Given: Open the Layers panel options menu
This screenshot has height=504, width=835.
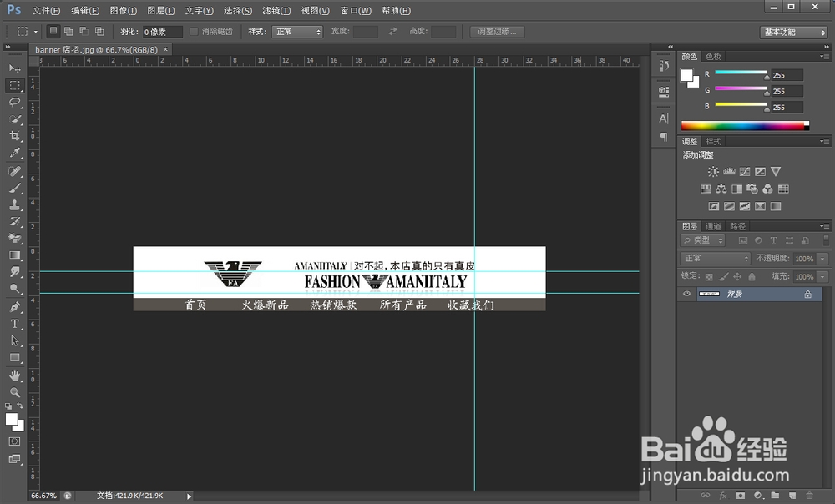Looking at the screenshot, I should tap(825, 226).
